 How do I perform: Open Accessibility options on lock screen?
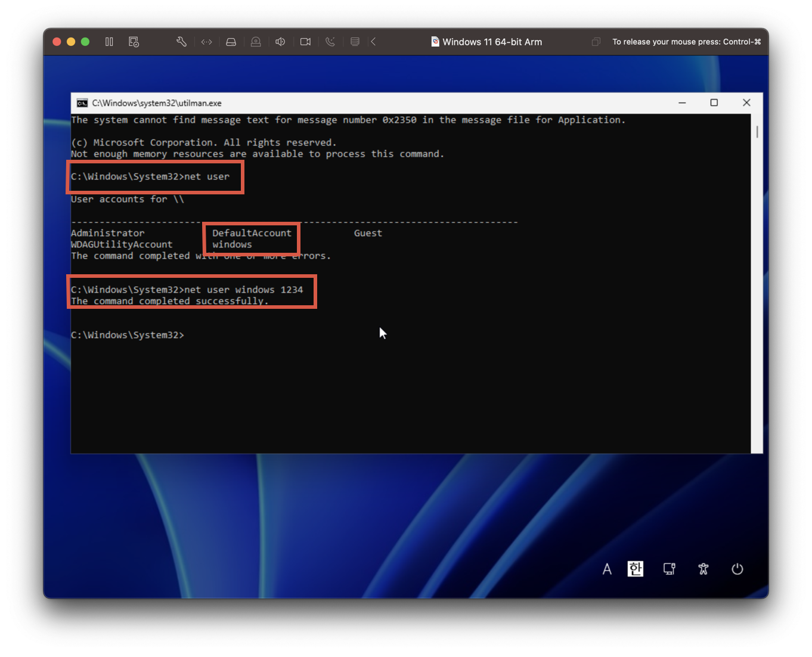point(703,569)
